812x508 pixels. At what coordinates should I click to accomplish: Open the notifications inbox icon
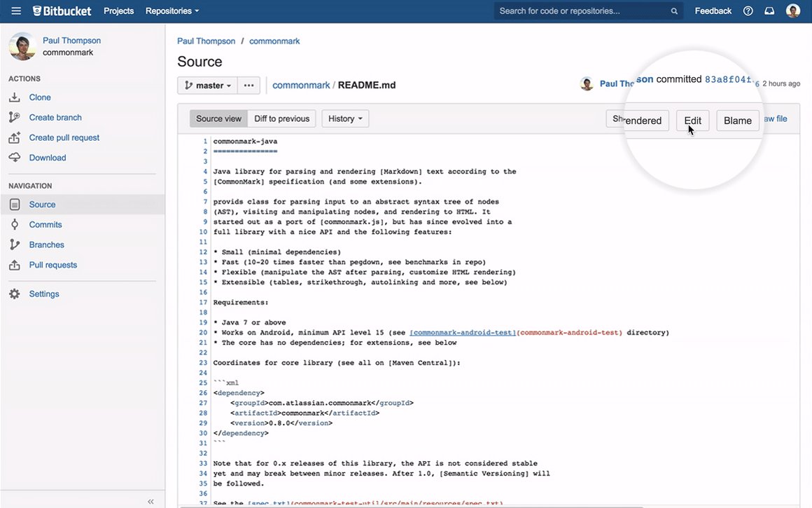(x=769, y=11)
